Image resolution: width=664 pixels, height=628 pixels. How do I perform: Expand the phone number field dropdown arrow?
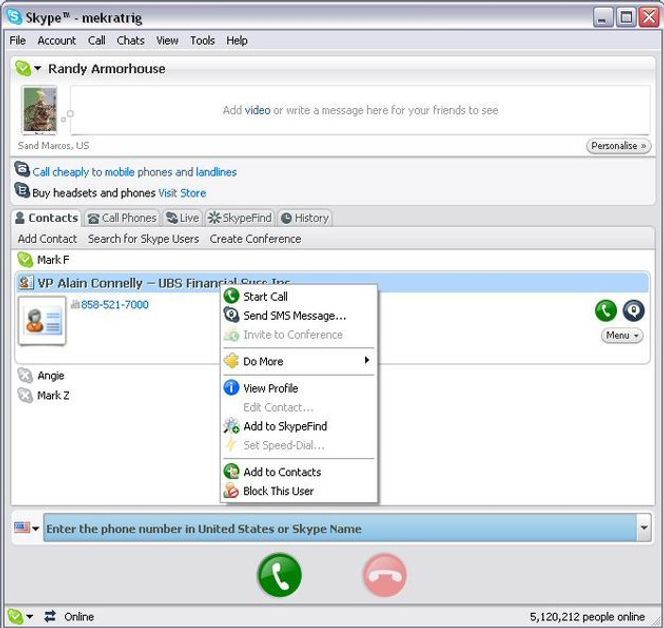click(644, 528)
